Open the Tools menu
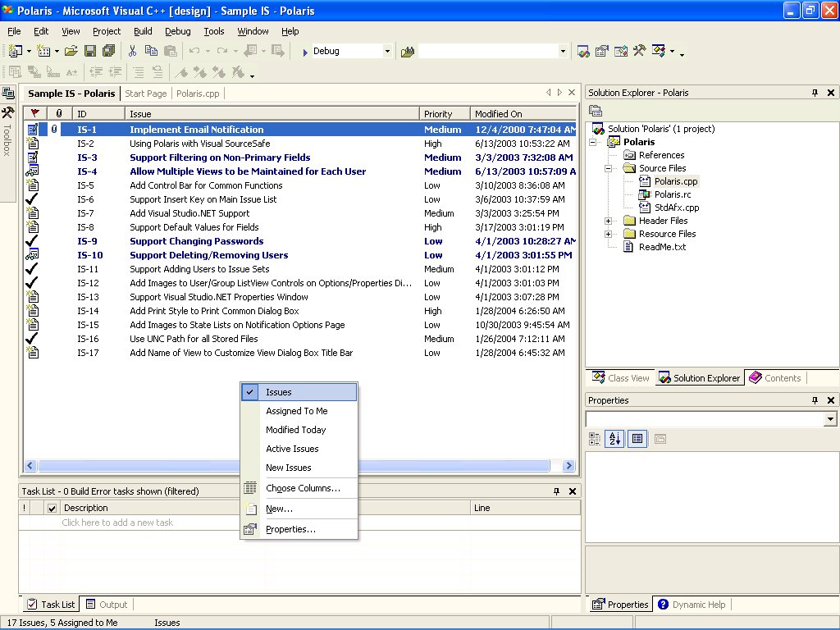 [214, 32]
